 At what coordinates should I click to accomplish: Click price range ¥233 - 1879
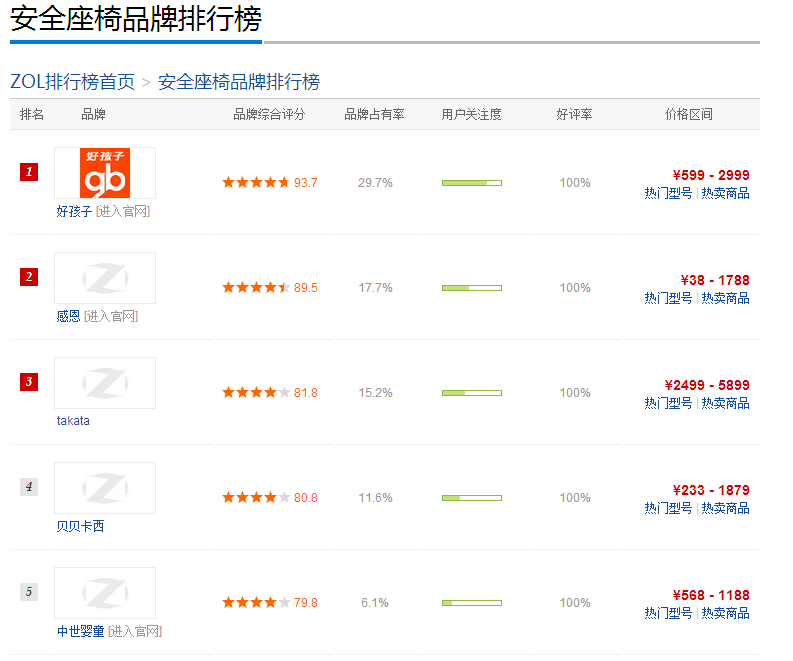[711, 491]
